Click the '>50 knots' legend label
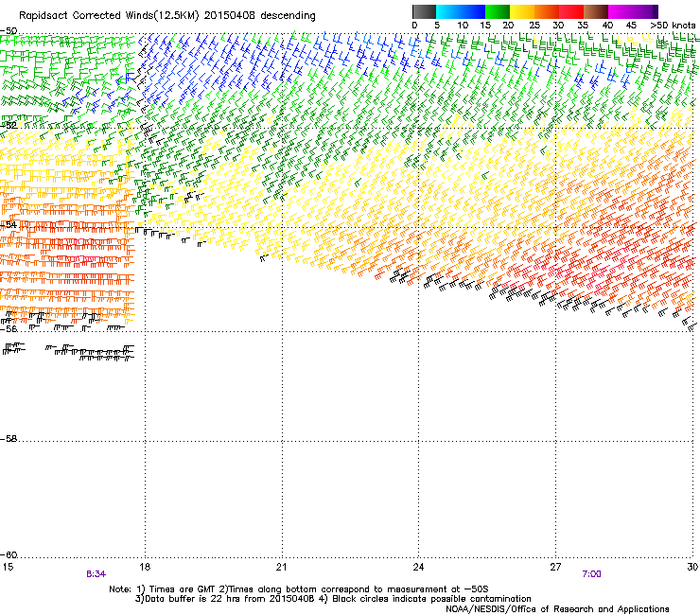700x615 pixels. click(x=673, y=26)
